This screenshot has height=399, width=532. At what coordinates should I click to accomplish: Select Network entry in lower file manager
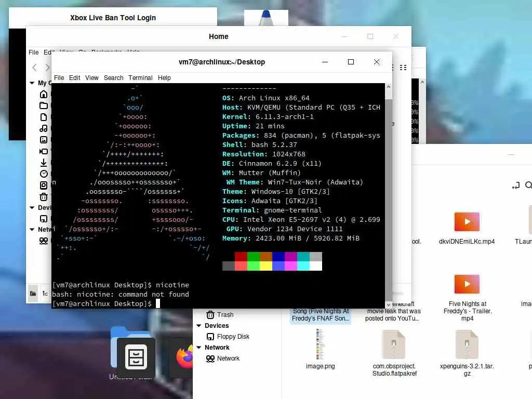222,358
